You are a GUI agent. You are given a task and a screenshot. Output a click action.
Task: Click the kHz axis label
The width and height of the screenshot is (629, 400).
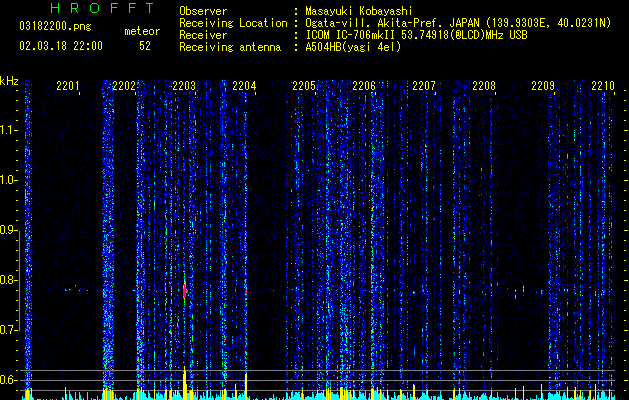(x=9, y=81)
